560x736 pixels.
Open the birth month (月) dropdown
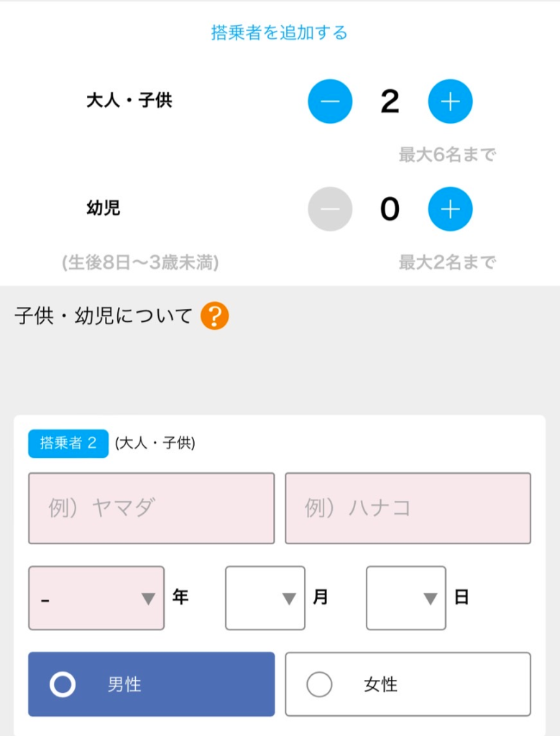pyautogui.click(x=265, y=598)
